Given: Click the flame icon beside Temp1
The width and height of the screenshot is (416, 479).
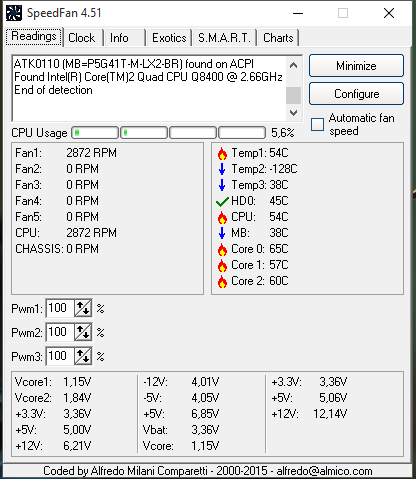Looking at the screenshot, I should point(222,153).
